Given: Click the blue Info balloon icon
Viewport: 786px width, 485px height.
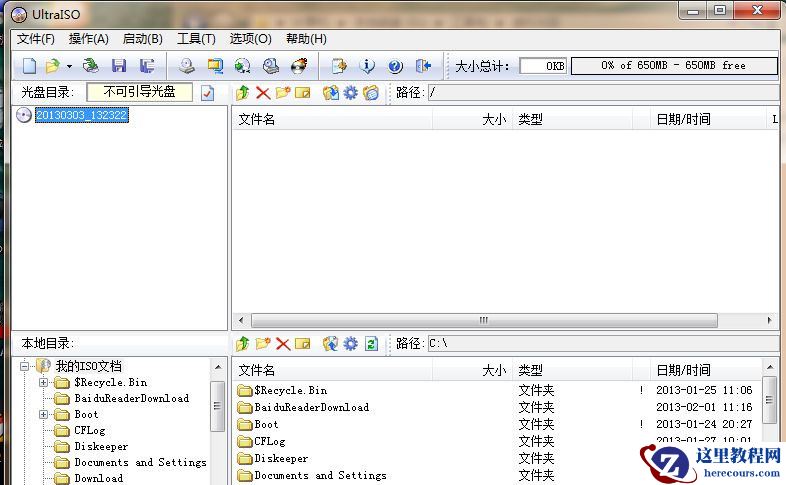Looking at the screenshot, I should 367,66.
